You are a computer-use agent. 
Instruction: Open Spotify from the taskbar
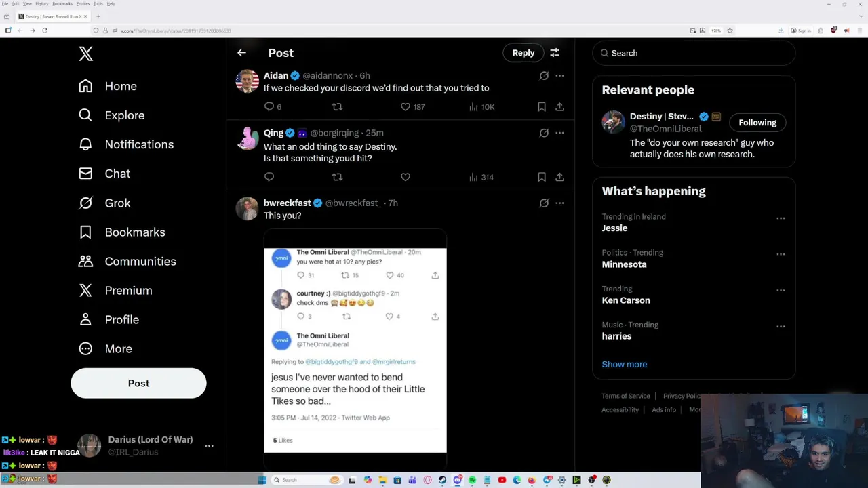(472, 480)
